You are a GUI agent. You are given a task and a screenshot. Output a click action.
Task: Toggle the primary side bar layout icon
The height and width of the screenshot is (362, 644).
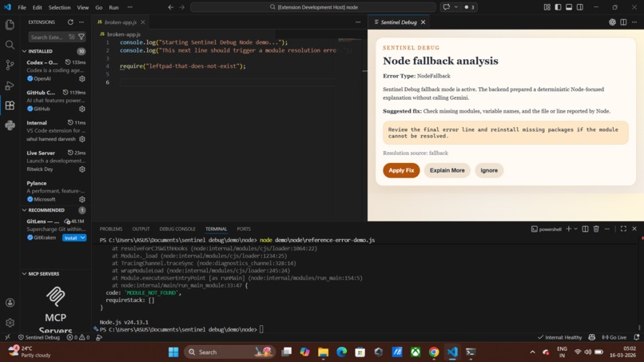pyautogui.click(x=558, y=7)
